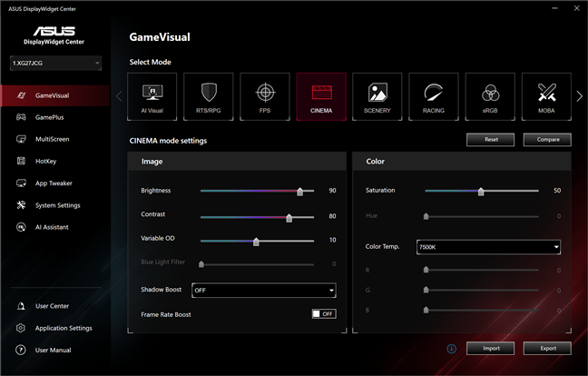Open GameVisual menu item
Viewport: 588px width, 376px height.
(x=55, y=95)
